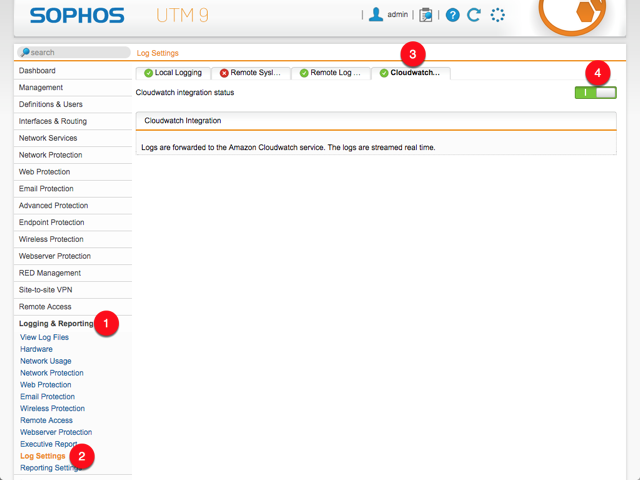Click the red cross icon on Remote Syslog
This screenshot has height=480, width=640.
(x=224, y=73)
